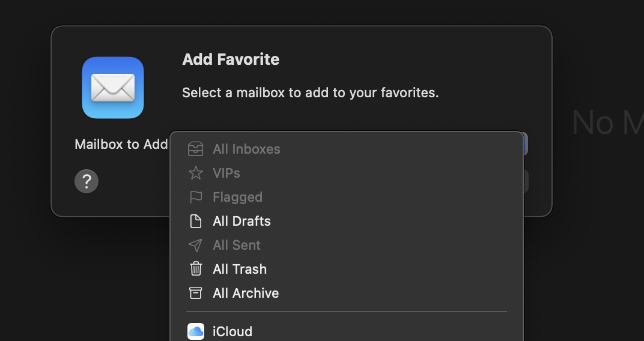Click the dimmed All Sent entry
Image resolution: width=644 pixels, height=341 pixels.
pyautogui.click(x=237, y=245)
